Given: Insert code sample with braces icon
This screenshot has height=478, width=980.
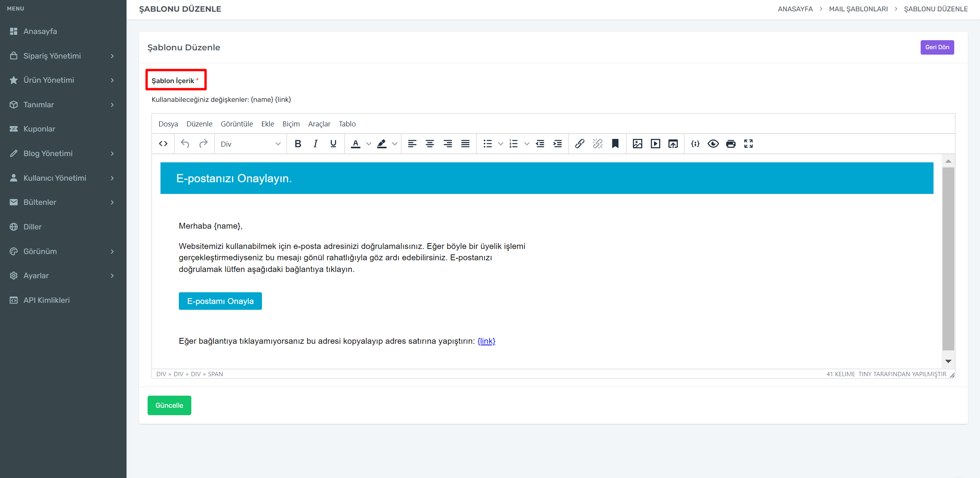Looking at the screenshot, I should tap(695, 144).
